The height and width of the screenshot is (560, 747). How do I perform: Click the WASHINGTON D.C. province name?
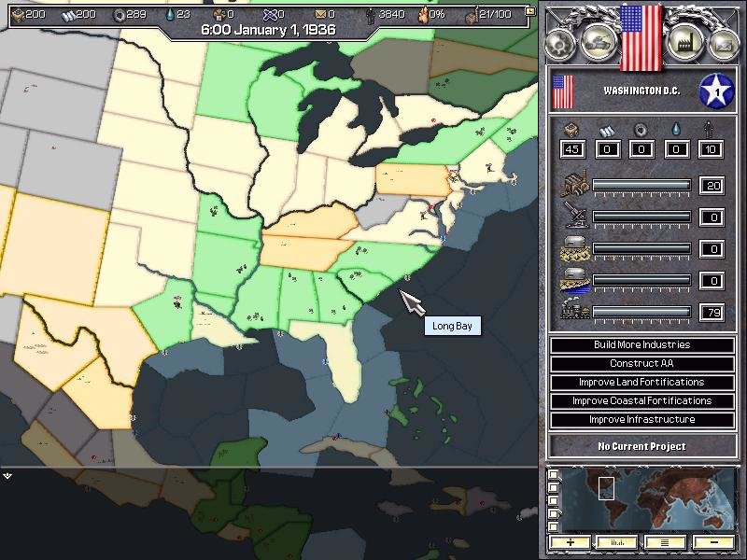641,91
